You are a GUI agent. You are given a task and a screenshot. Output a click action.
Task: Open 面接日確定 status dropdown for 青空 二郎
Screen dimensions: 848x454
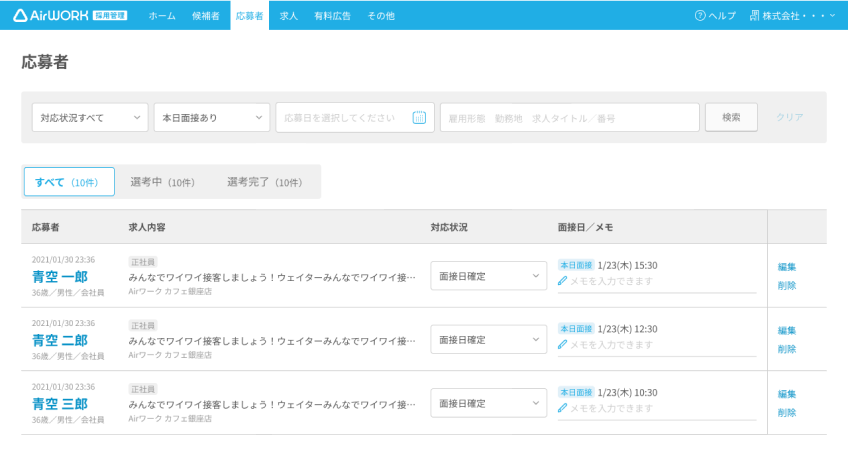point(488,340)
